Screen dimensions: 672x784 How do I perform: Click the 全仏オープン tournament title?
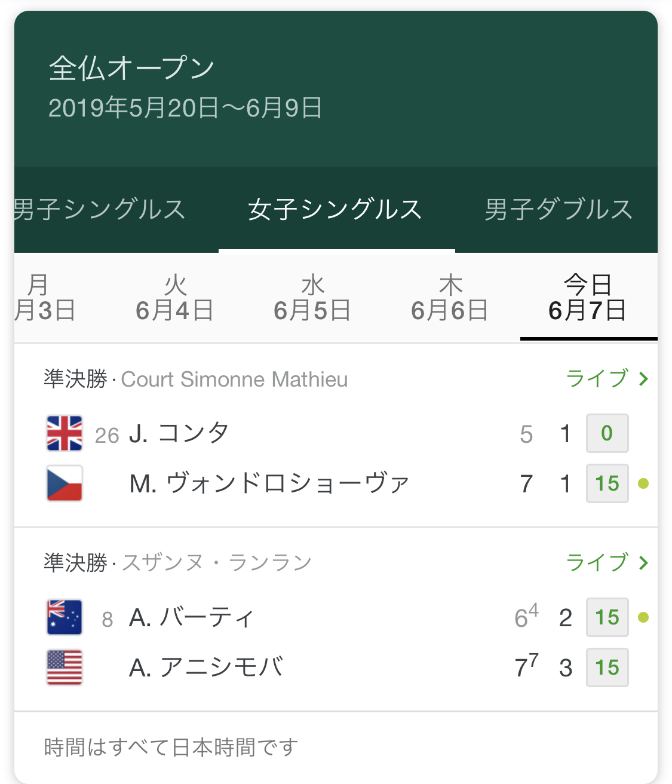coord(132,68)
